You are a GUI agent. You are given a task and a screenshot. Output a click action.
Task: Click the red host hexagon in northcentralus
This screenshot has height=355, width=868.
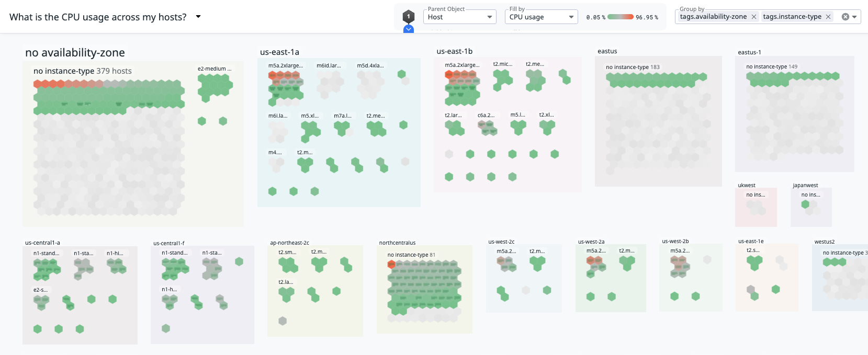tap(391, 265)
